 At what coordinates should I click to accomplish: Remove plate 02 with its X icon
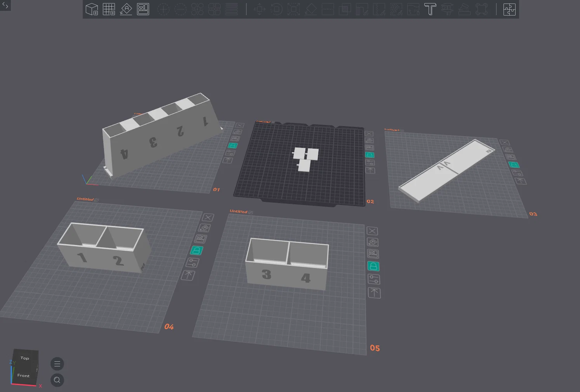click(369, 134)
